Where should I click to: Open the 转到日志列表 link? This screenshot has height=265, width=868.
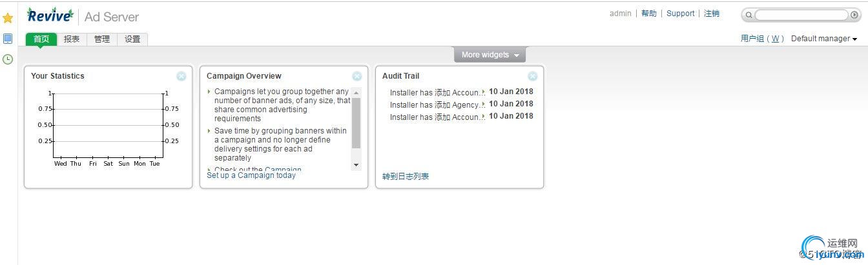tap(406, 177)
